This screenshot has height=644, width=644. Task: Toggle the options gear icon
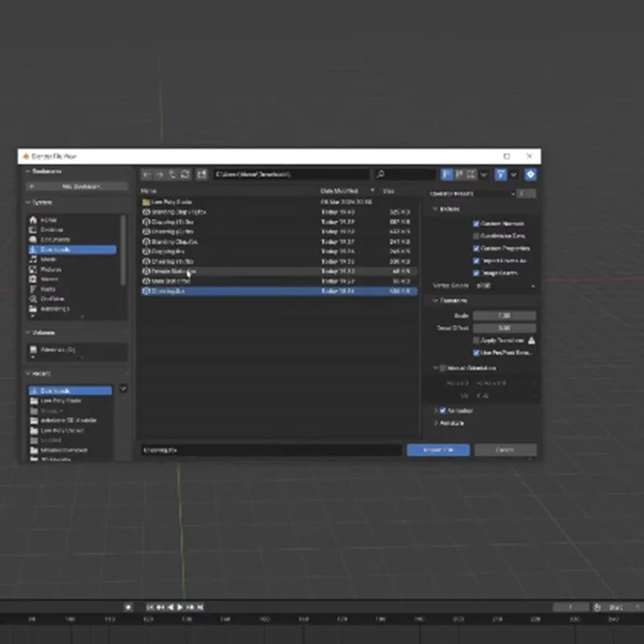pyautogui.click(x=530, y=174)
